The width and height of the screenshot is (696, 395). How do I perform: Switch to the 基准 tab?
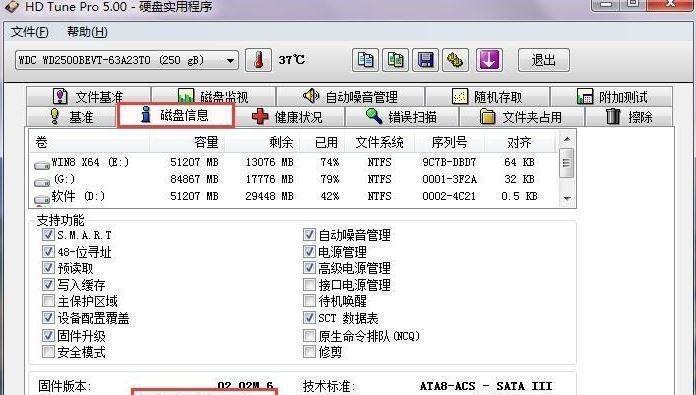point(71,117)
